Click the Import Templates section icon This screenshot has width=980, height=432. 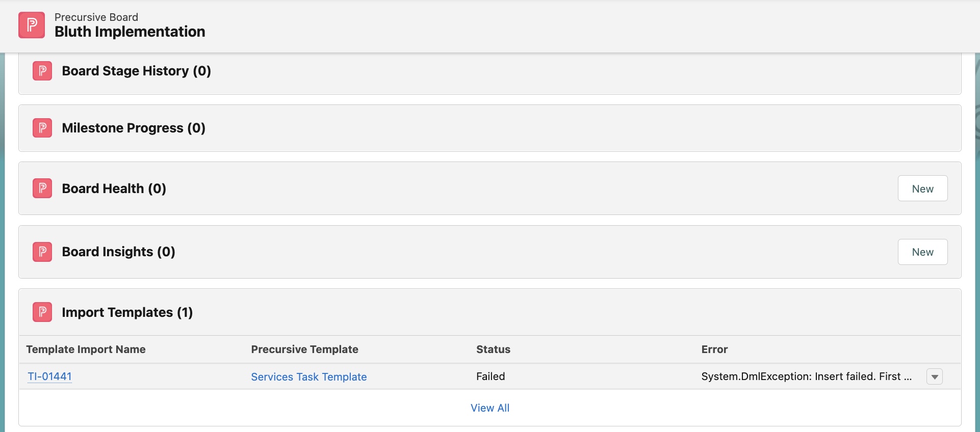point(42,312)
